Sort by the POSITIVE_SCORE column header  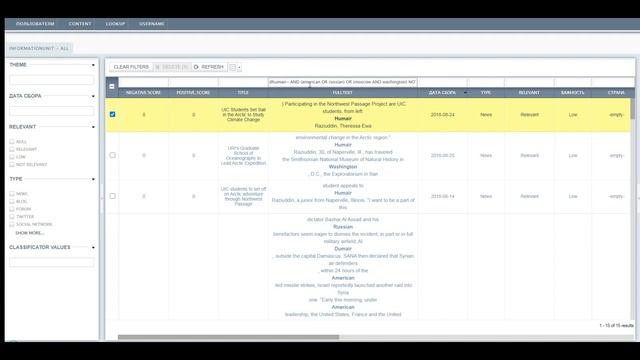193,93
